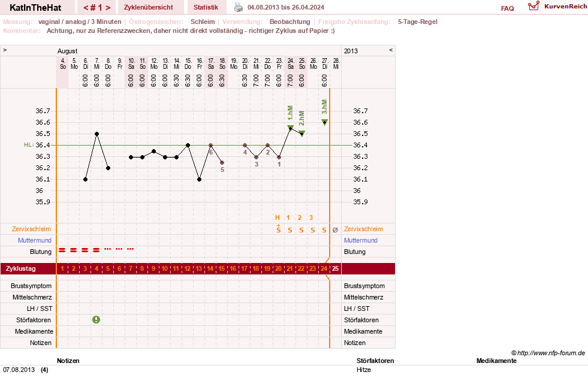Click the 36.1 temperature point on 16. Fr

click(x=199, y=180)
